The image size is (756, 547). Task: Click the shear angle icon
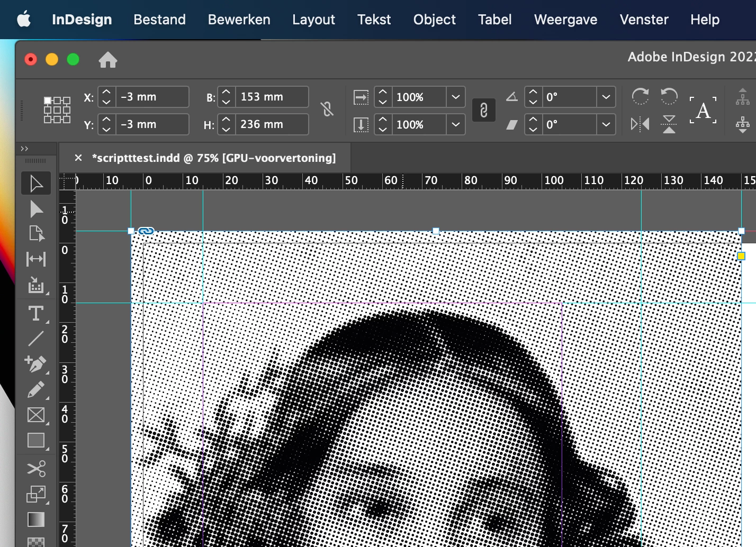[x=511, y=125]
